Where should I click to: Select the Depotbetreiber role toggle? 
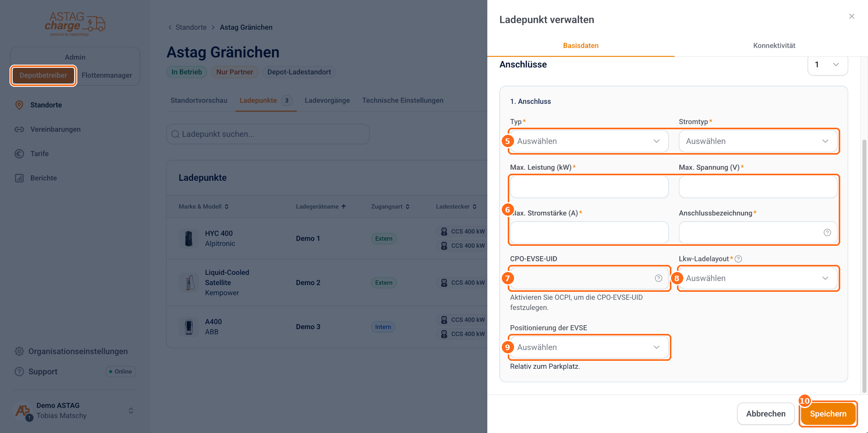point(44,75)
